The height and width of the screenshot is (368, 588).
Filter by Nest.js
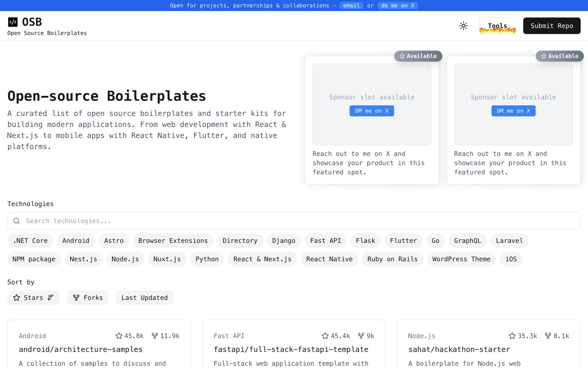click(84, 259)
